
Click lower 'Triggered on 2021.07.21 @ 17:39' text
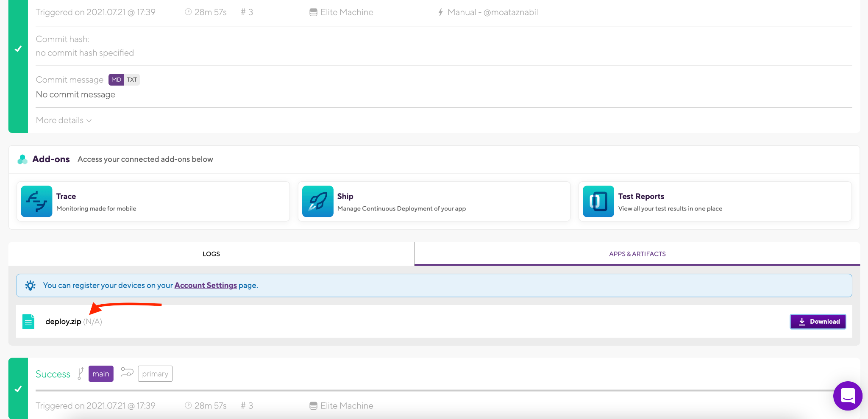coord(95,406)
